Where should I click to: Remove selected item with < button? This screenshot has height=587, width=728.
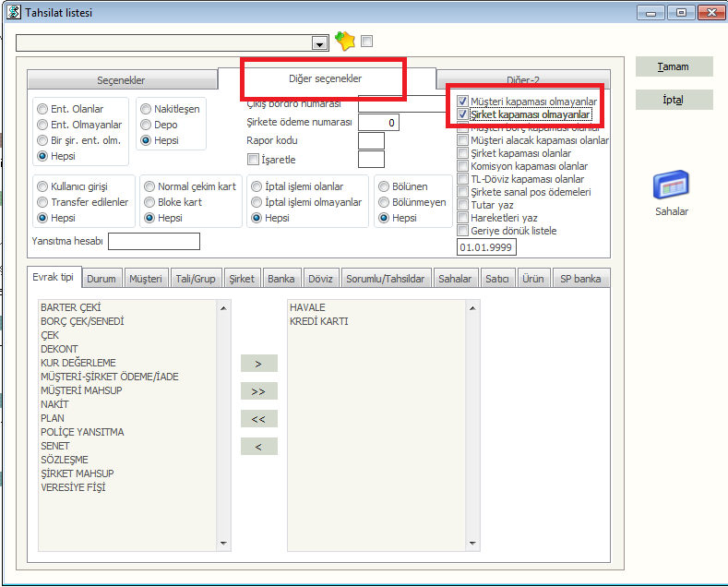click(258, 447)
